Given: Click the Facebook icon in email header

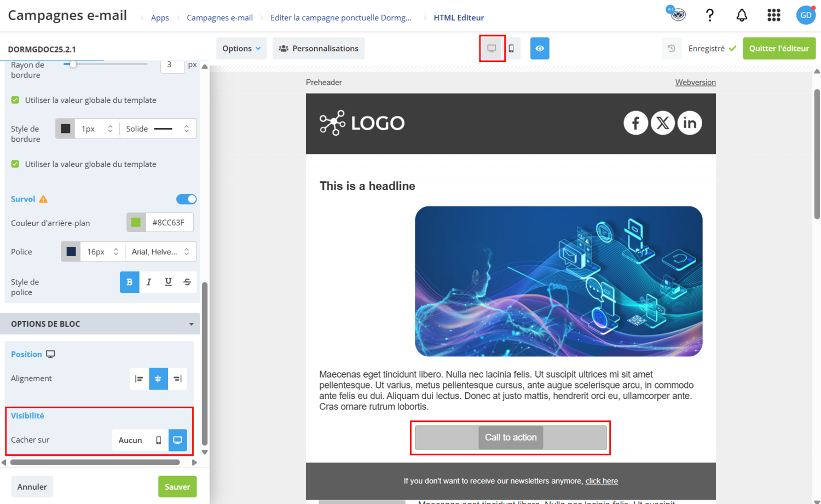Looking at the screenshot, I should click(635, 123).
